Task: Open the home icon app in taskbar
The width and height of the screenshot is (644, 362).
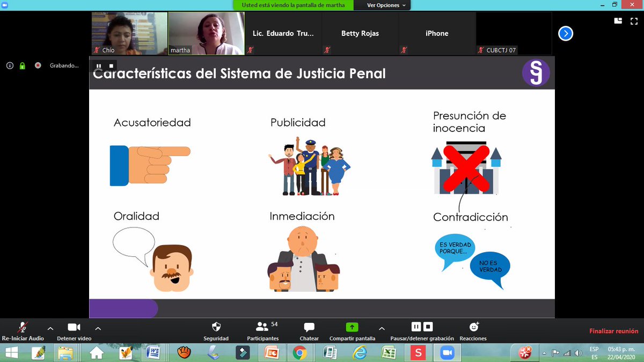Action: click(x=97, y=352)
